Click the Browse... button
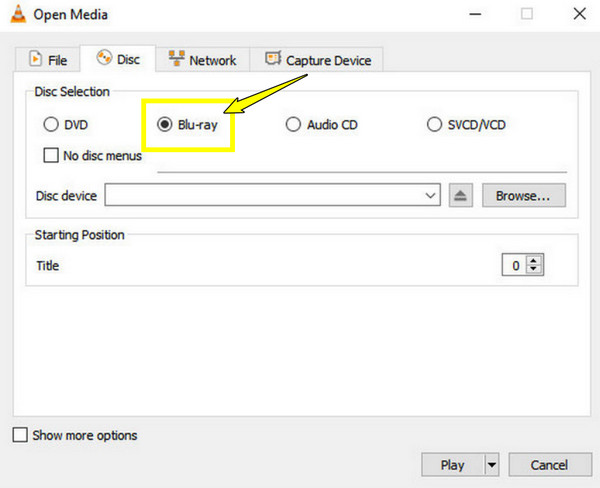Viewport: 600px width, 488px height. click(x=523, y=196)
